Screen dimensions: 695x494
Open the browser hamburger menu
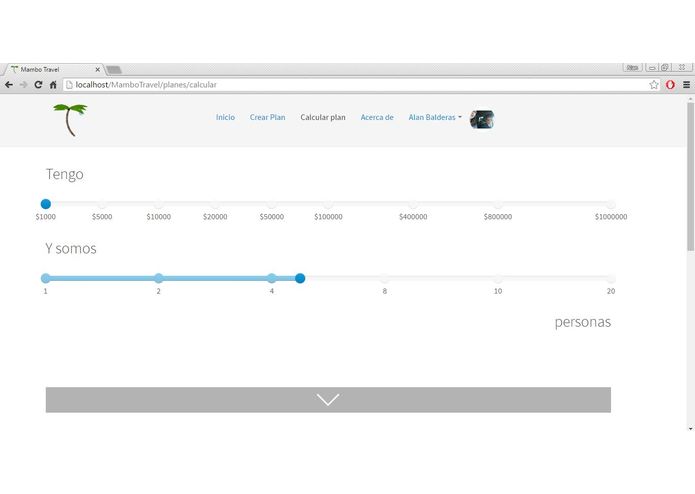686,85
